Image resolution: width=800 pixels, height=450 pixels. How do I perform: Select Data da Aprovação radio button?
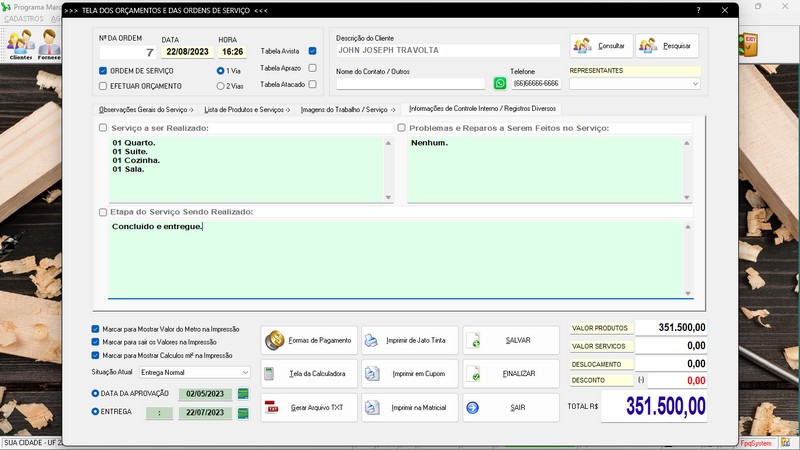click(95, 393)
